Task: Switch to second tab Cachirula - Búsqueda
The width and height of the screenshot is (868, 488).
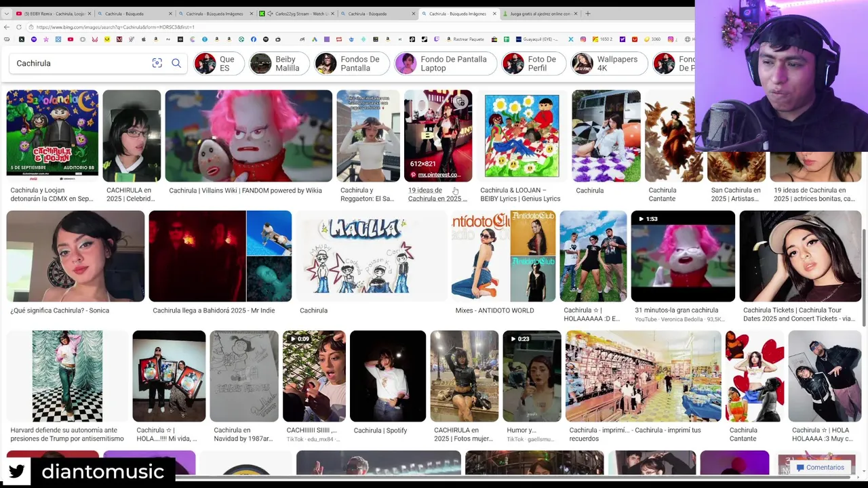Action: (x=134, y=14)
